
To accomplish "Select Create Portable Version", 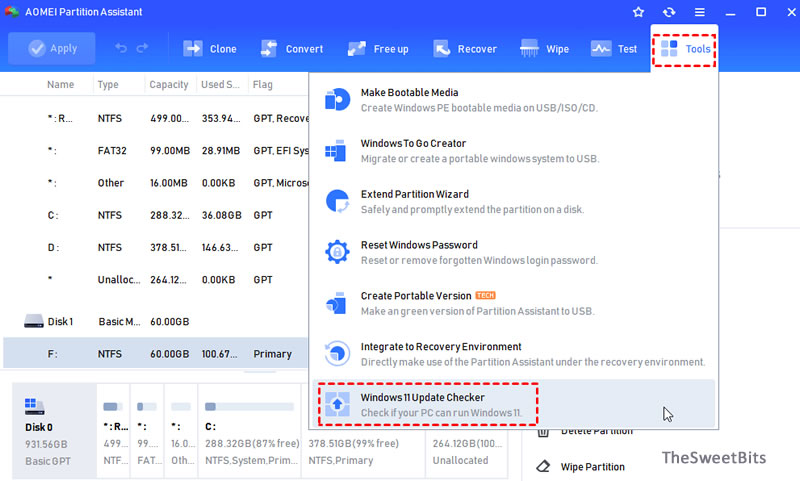I will point(513,303).
